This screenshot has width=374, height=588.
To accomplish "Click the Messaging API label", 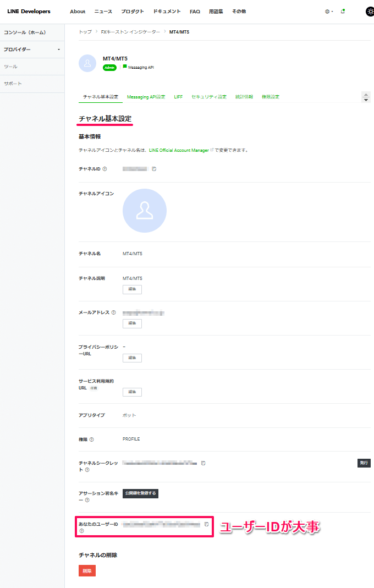I will tap(141, 68).
